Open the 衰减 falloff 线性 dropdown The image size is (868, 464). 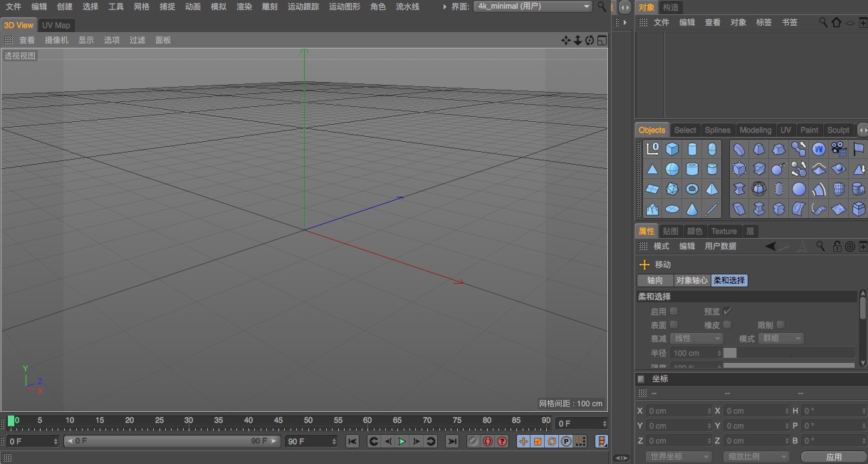pyautogui.click(x=696, y=338)
